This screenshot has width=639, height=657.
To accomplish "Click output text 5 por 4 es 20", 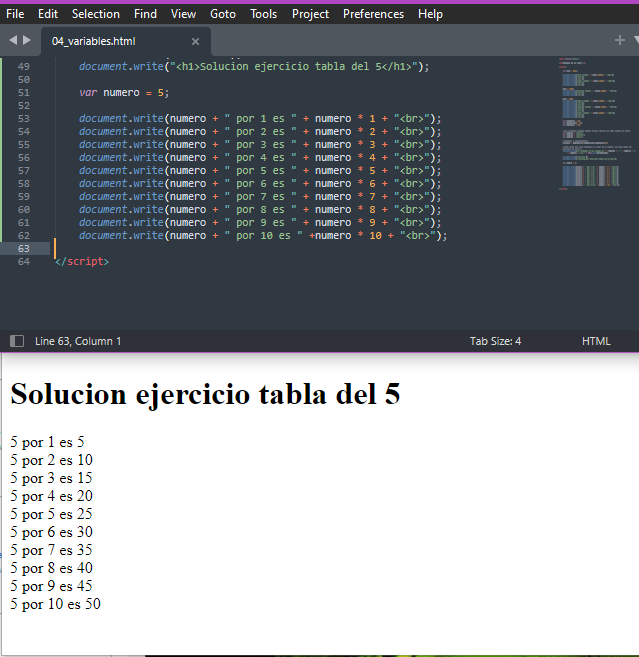I will point(52,496).
